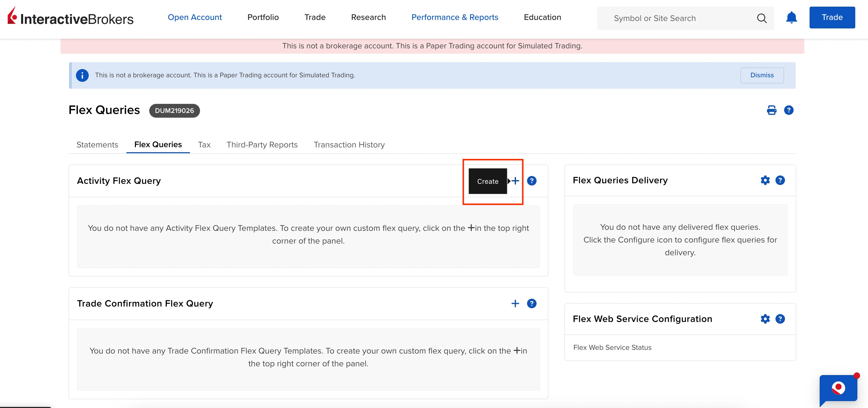
Task: Open Flex Web Service Configuration gear
Action: pyautogui.click(x=765, y=319)
